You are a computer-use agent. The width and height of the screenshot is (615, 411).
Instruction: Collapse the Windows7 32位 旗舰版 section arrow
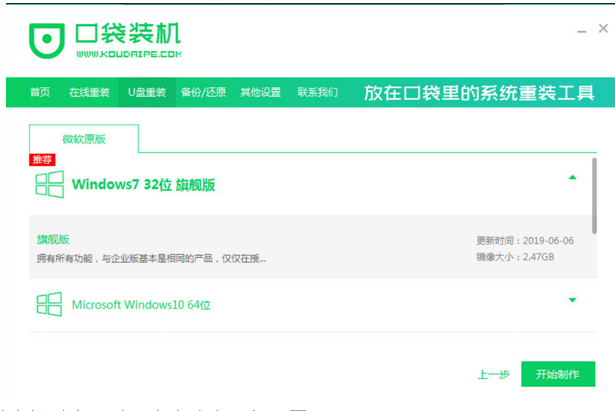pos(573,177)
